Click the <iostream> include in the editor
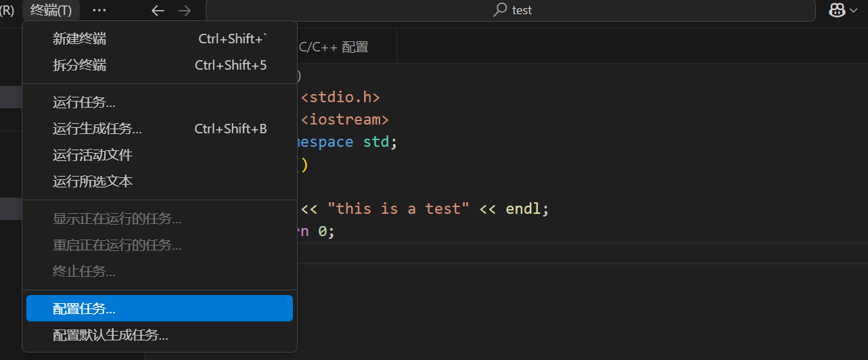The width and height of the screenshot is (868, 360). point(345,120)
